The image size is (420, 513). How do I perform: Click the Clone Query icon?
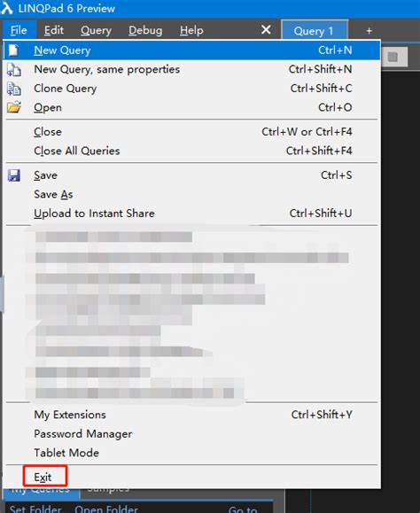[14, 89]
